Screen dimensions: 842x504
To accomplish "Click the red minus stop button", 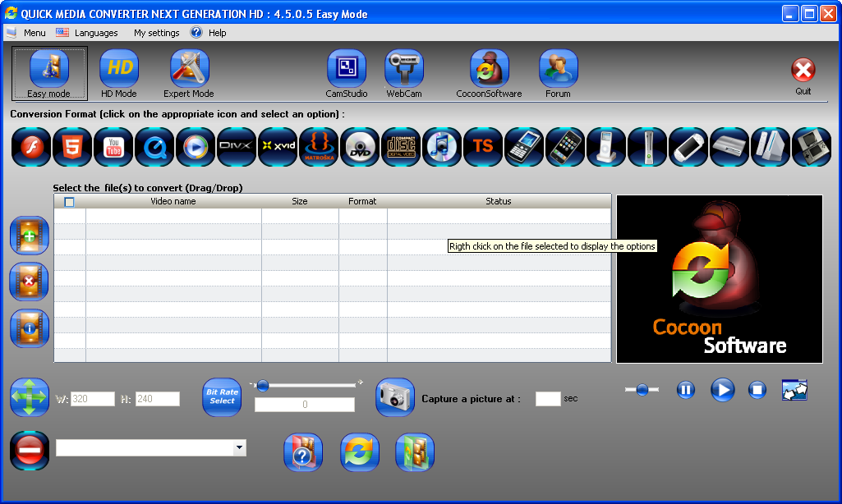I will tap(30, 450).
